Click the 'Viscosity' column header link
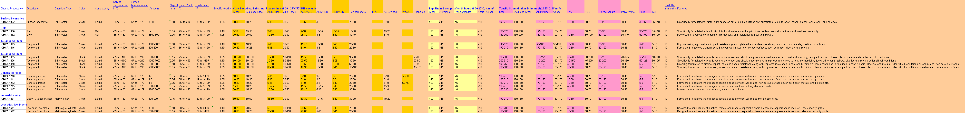The height and width of the screenshot is (113, 980). (154, 8)
